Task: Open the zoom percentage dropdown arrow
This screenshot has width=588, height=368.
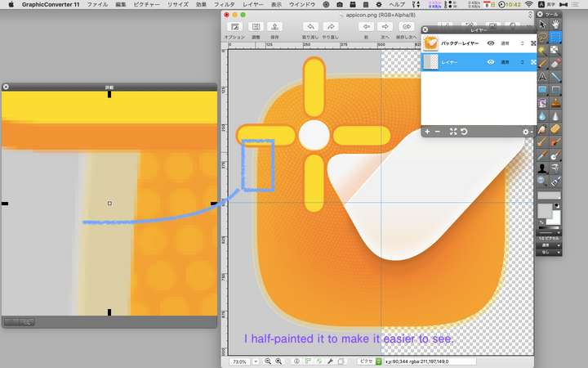Action: (x=256, y=361)
